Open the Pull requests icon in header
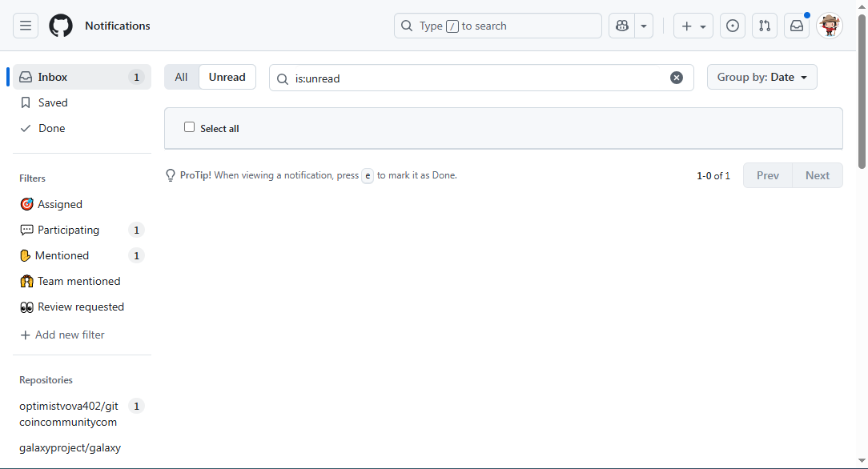This screenshot has height=469, width=868. tap(765, 26)
